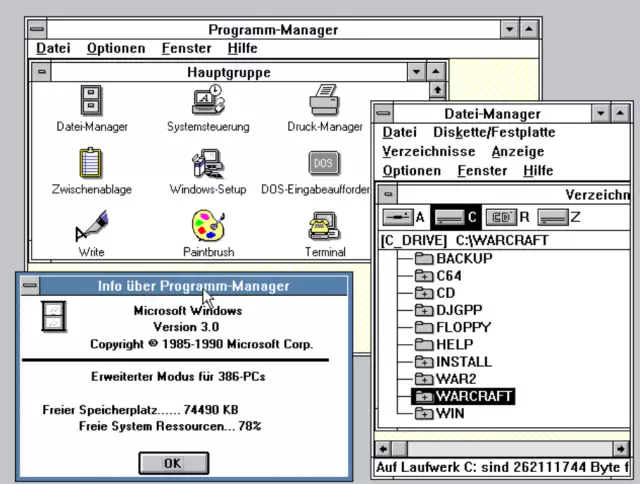The height and width of the screenshot is (484, 640).
Task: Expand the WARCRAFT folder plus icon
Action: click(x=424, y=396)
